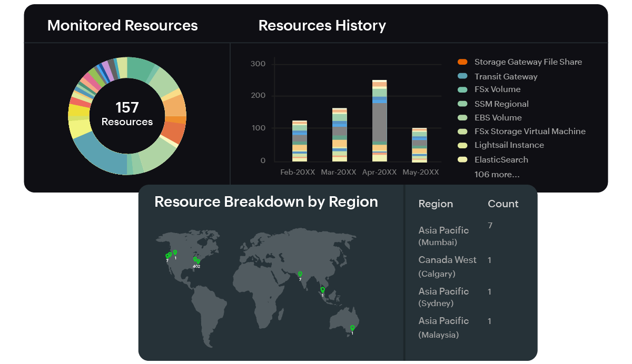Toggle the EBS Volume series visibility
Image resolution: width=632 pixels, height=364 pixels.
pyautogui.click(x=463, y=117)
